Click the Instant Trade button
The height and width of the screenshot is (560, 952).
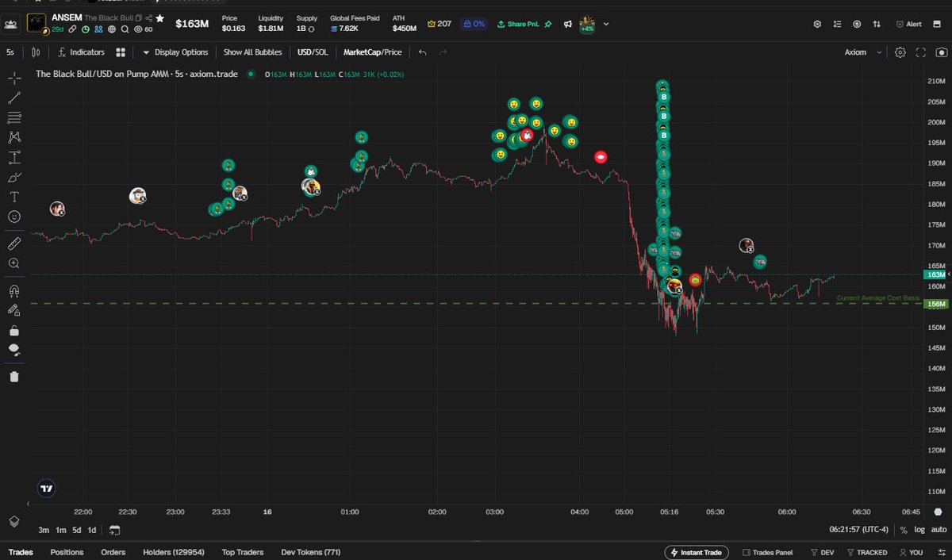click(697, 552)
